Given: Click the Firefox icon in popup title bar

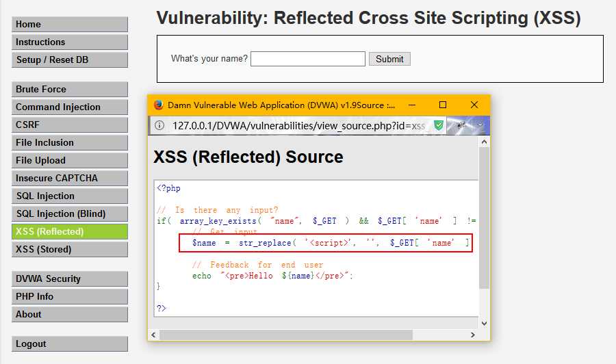Looking at the screenshot, I should tap(158, 105).
